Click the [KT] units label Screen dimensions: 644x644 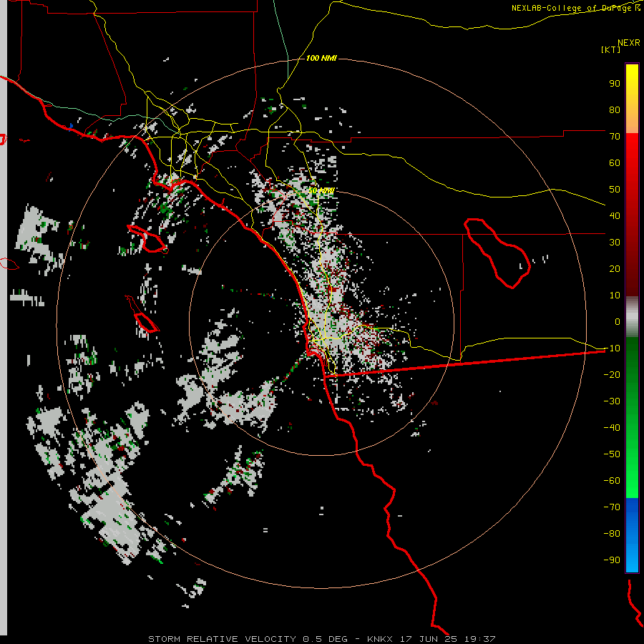pos(611,49)
